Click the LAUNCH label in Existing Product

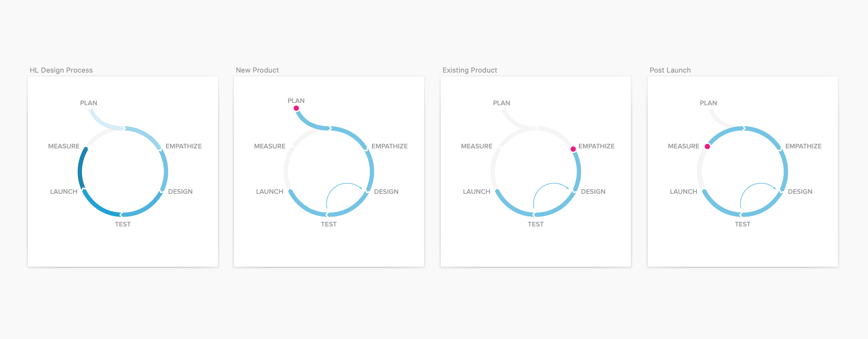pos(477,192)
